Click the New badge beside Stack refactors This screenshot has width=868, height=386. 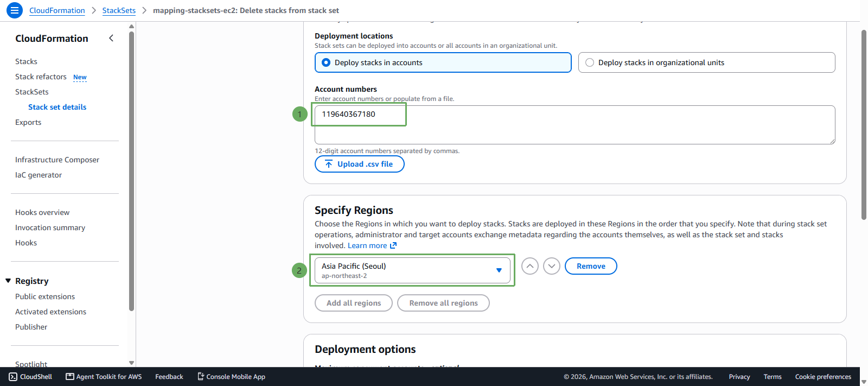tap(80, 77)
